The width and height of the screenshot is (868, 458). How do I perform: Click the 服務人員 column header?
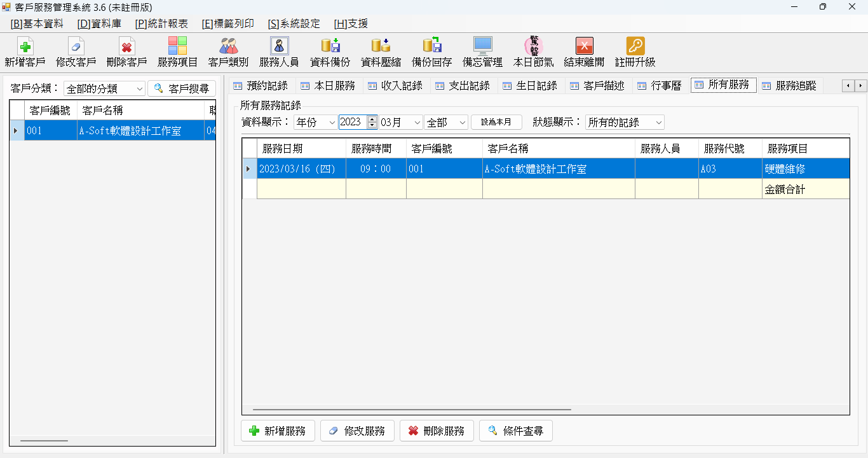pos(667,149)
